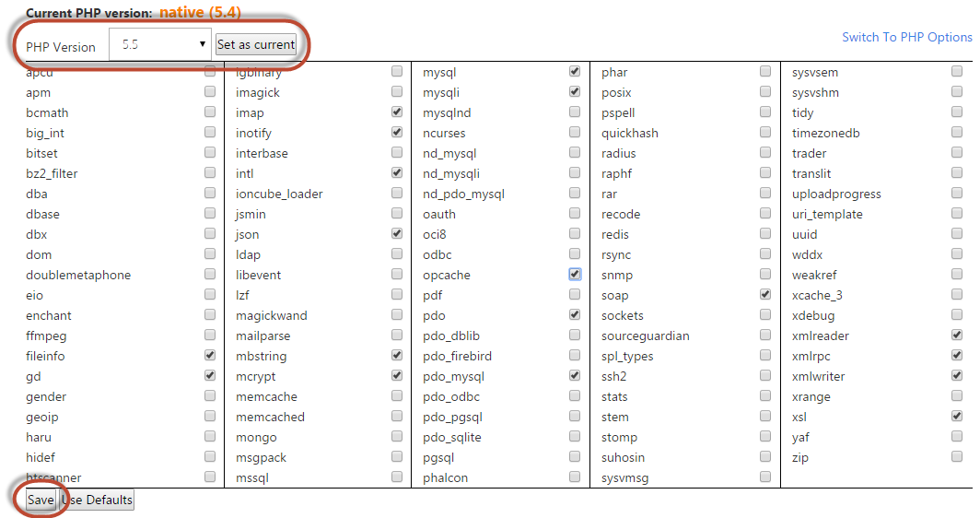Enable the posix extension checkbox
Screen dimensions: 980x518
point(765,92)
